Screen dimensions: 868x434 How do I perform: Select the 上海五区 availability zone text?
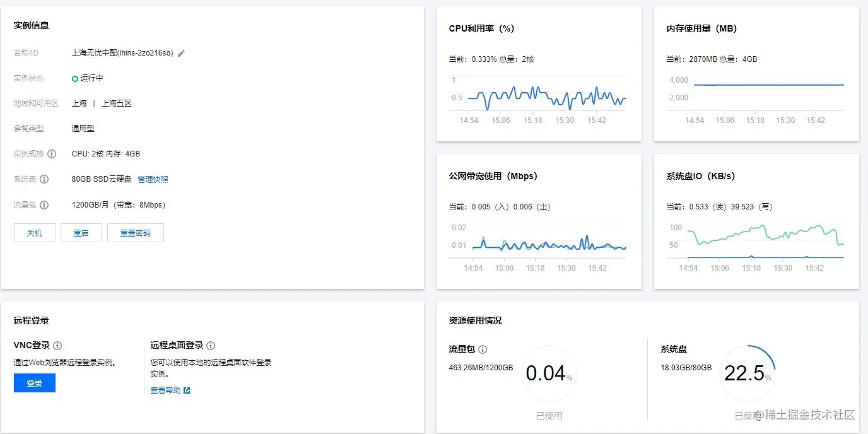[x=117, y=103]
